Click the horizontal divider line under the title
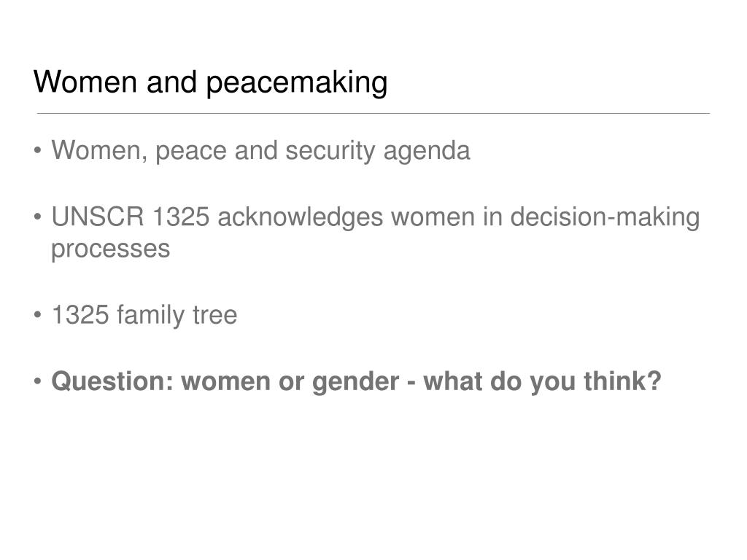 coord(373,113)
